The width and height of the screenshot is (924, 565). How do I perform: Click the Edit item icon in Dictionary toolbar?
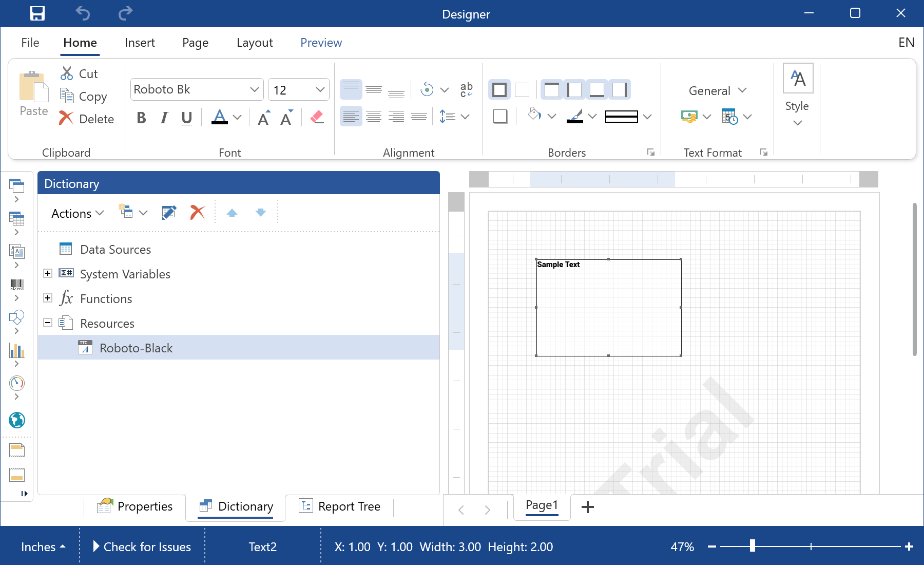coord(169,213)
